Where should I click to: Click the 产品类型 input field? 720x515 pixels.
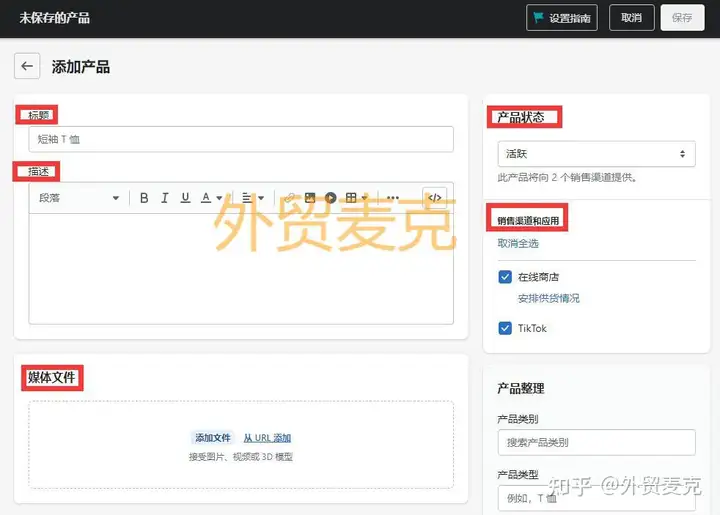pos(596,498)
